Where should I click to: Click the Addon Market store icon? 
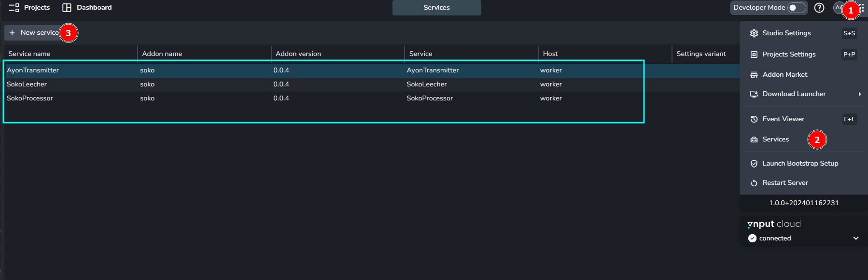click(x=754, y=75)
